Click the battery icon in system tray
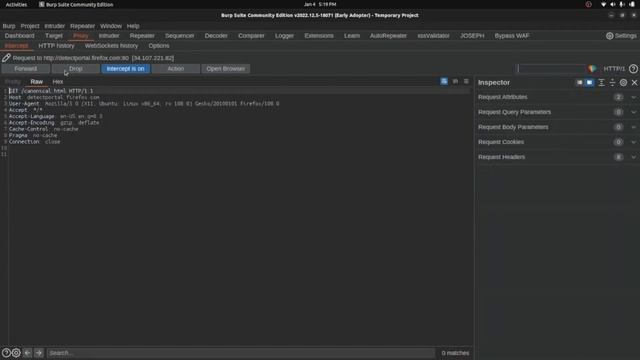Viewport: 640px width, 360px height. 631,4
